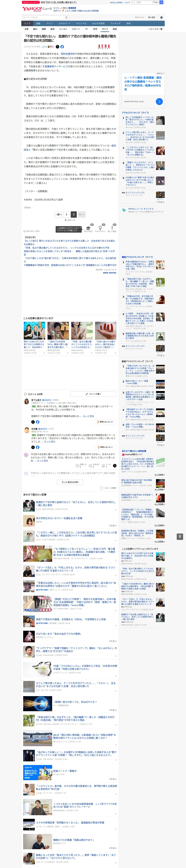Share 河合薫's comment on X
This screenshot has width=186, height=868.
coord(33,447)
